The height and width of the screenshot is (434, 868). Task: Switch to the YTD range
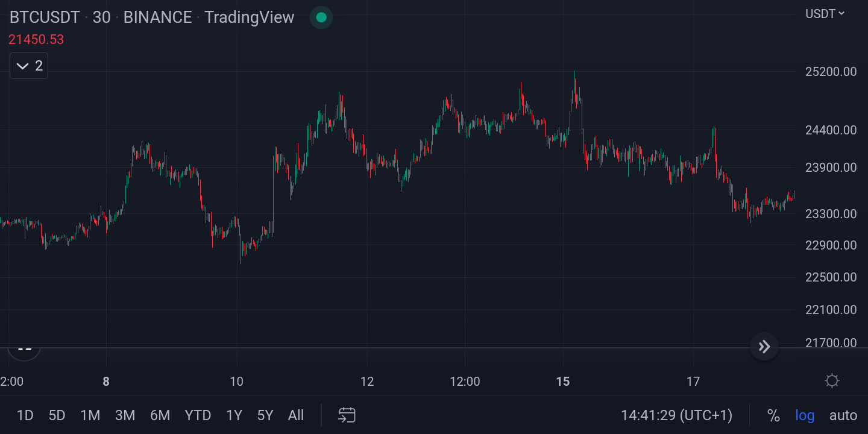[198, 415]
